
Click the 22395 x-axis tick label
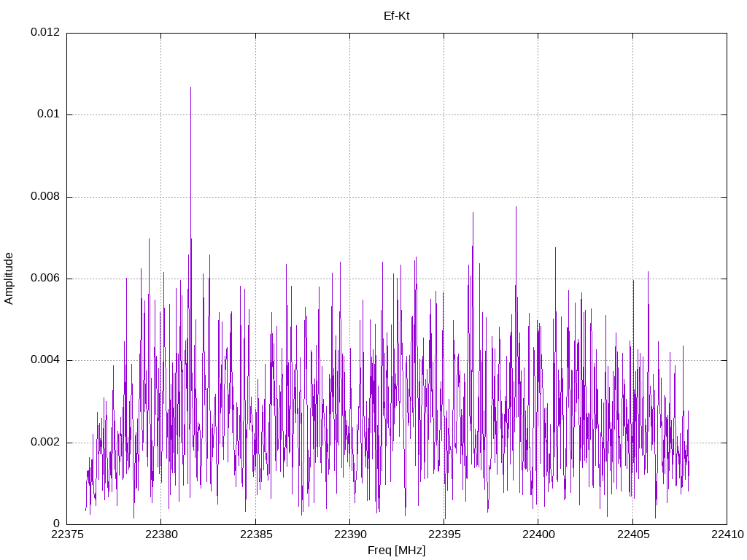(444, 534)
